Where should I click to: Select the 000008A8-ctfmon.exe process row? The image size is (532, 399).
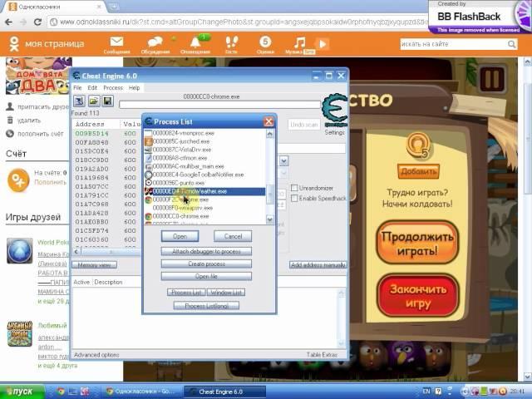[x=204, y=158]
